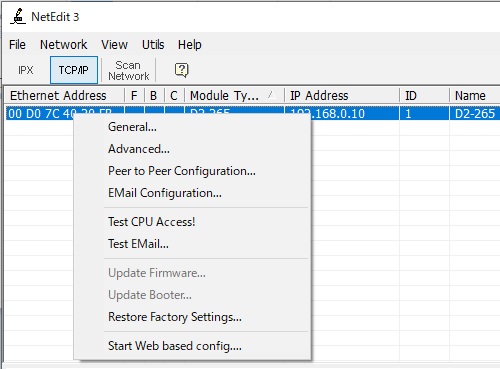Screen dimensions: 500x369
Task: Click the Scan Network toolbar button
Action: point(129,70)
